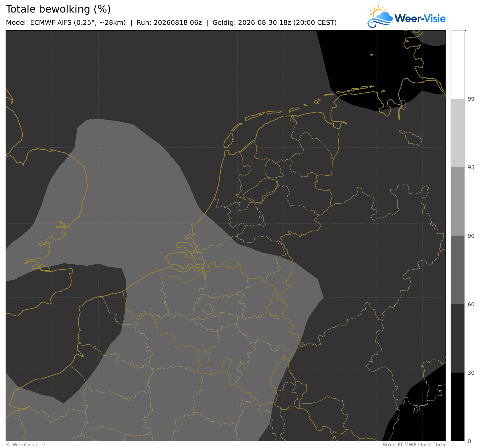
Task: Click the Bron: ECMWF Open Data credit
Action: [x=414, y=445]
